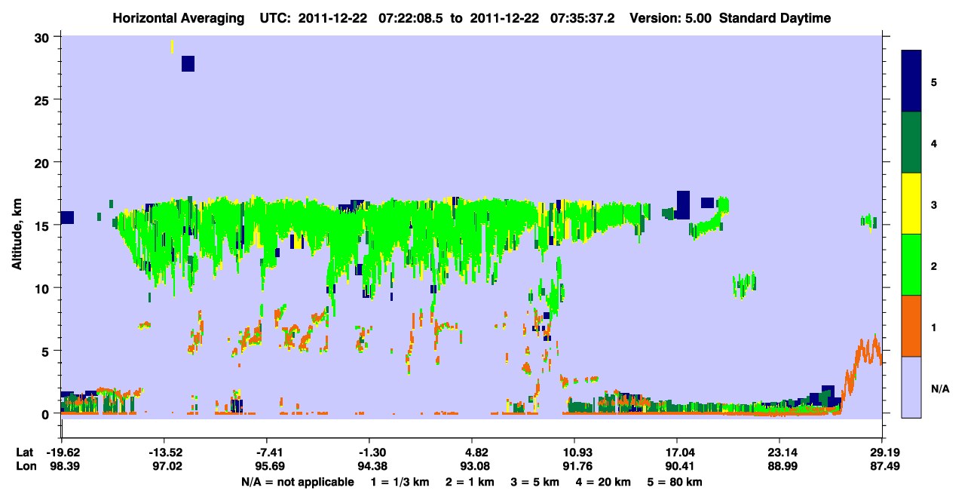Click latitude value -19.62
The width and height of the screenshot is (980, 503).
(x=62, y=452)
